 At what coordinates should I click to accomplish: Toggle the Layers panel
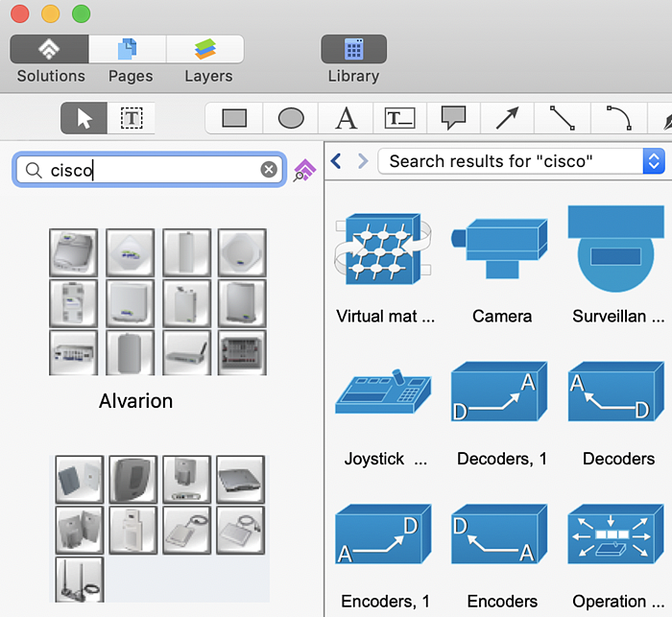click(x=205, y=49)
